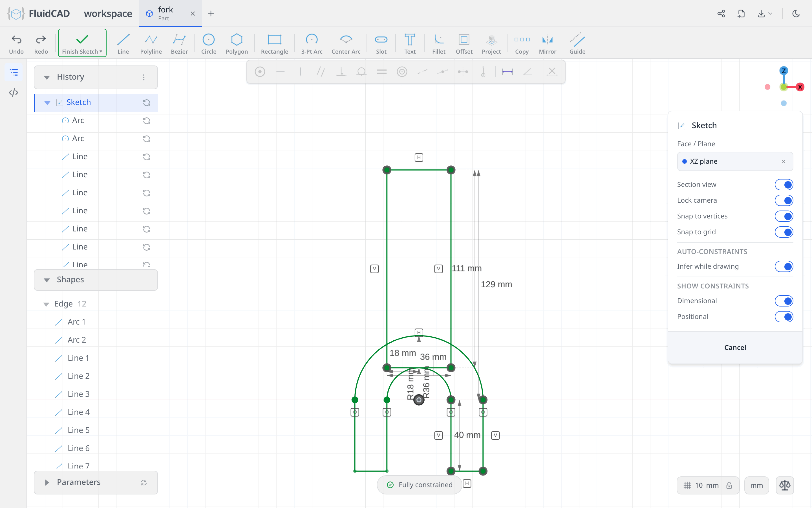Collapse the History panel
Viewport: 812px width, 508px height.
click(47, 77)
